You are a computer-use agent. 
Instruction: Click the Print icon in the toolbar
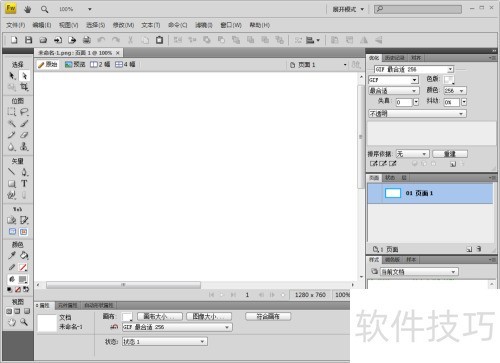tap(87, 40)
